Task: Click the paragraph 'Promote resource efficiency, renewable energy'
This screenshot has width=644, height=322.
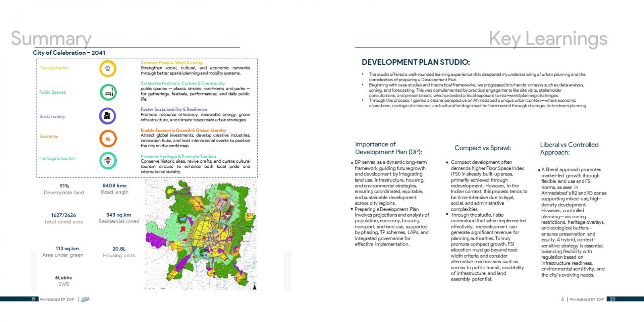Action: (x=195, y=118)
